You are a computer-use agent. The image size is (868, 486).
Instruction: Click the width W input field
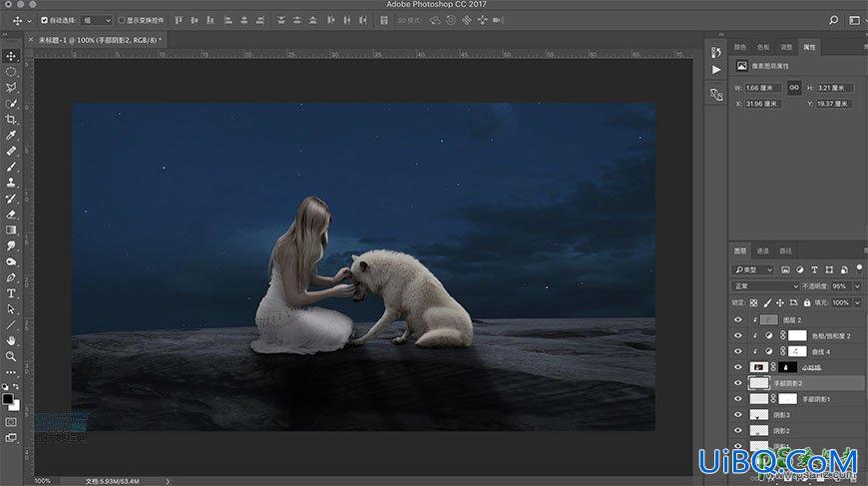click(762, 88)
